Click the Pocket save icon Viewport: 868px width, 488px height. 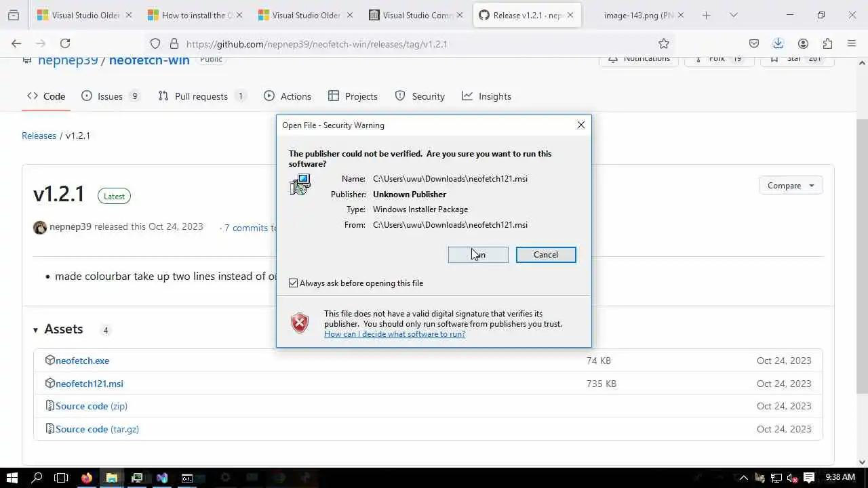[x=753, y=43]
